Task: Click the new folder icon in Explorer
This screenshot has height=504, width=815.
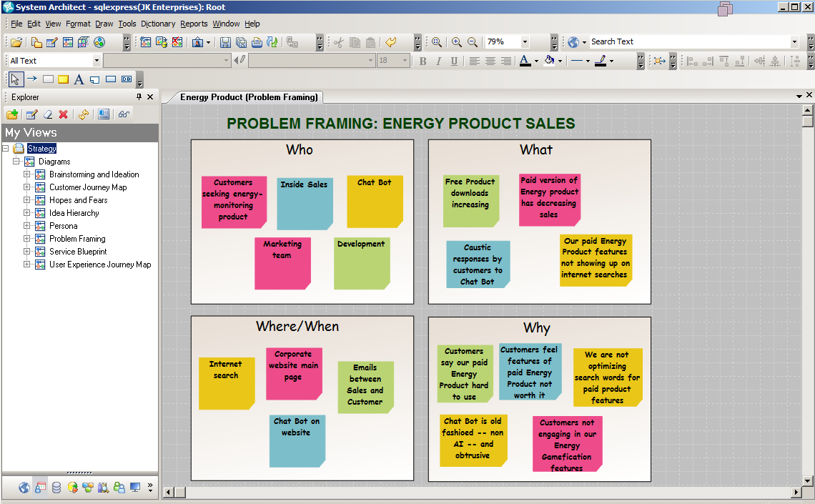Action: (x=12, y=114)
